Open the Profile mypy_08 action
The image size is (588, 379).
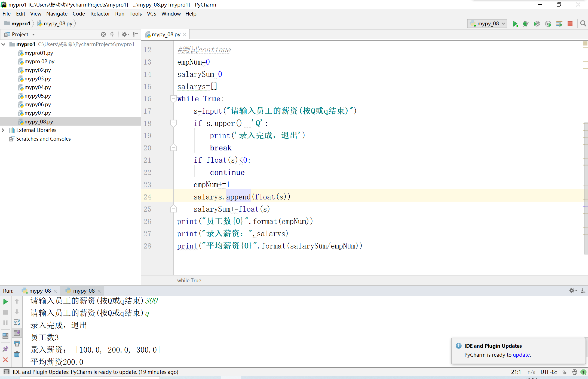point(548,24)
